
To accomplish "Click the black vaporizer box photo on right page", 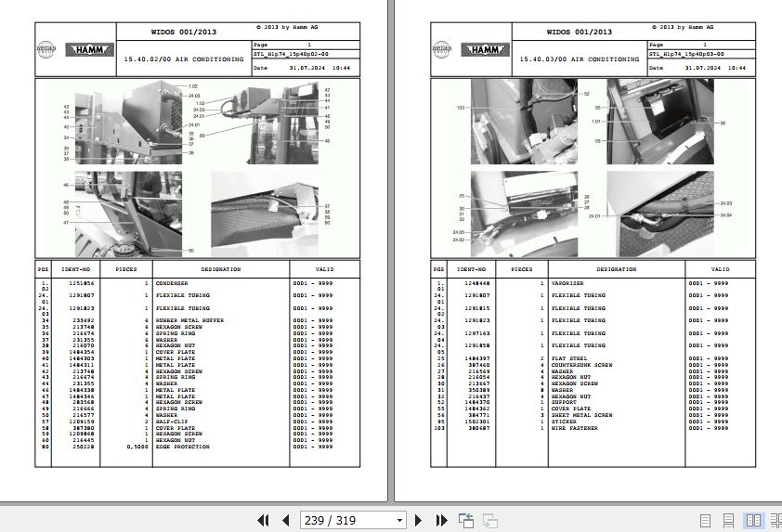I will (659, 122).
